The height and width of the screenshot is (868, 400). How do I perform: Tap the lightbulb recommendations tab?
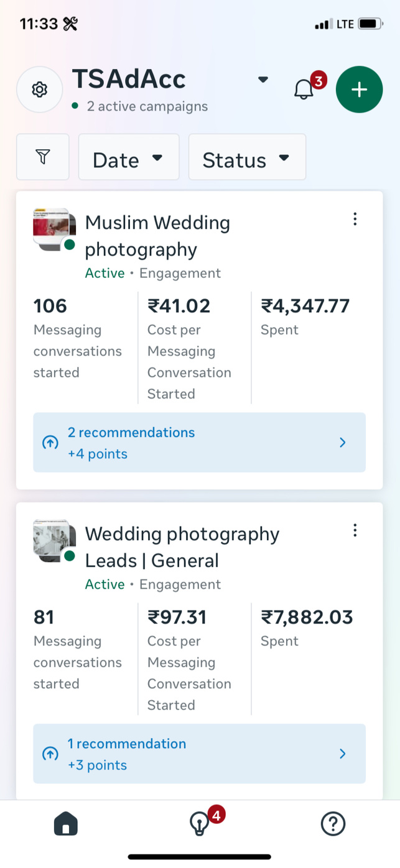199,824
